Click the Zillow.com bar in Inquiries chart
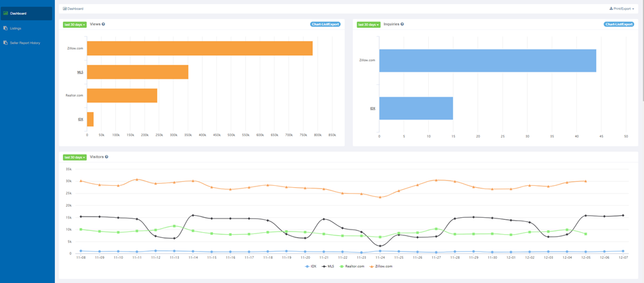The image size is (644, 283). pyautogui.click(x=488, y=61)
